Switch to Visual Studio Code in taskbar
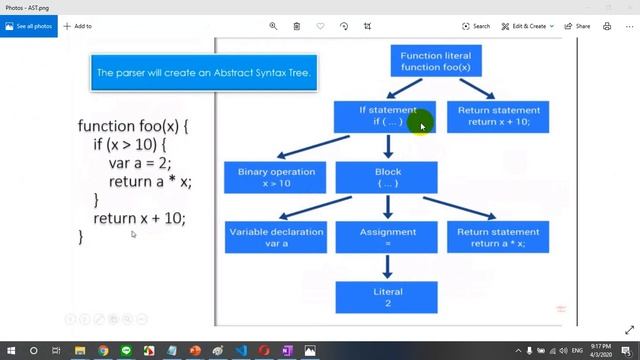 pos(241,351)
